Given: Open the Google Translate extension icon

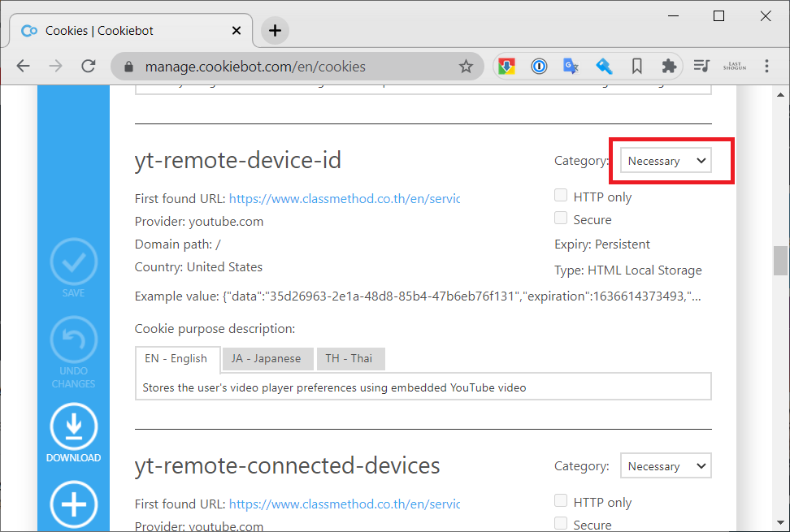Looking at the screenshot, I should pyautogui.click(x=571, y=66).
